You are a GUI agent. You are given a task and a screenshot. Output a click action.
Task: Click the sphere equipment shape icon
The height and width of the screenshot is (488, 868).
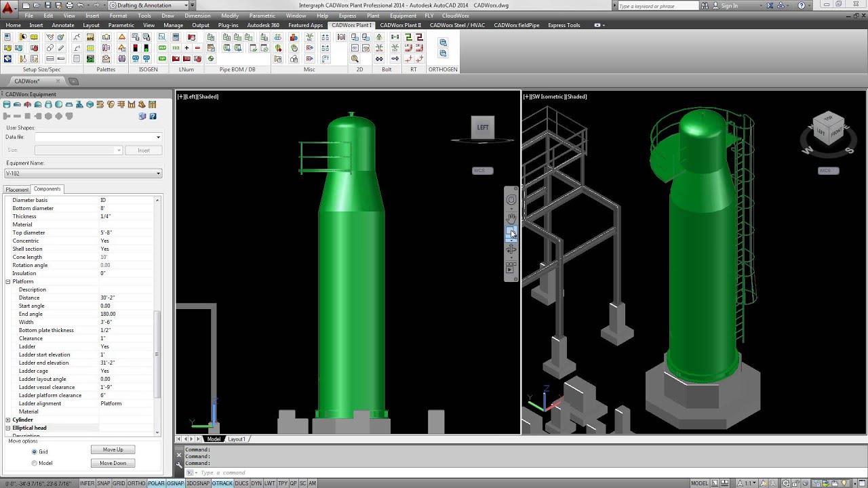click(58, 105)
